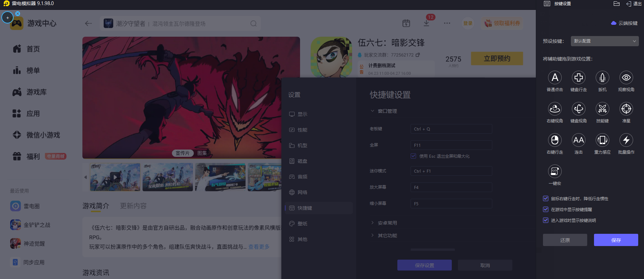
Task: Select the 重力感应 gravity sensor icon
Action: (x=602, y=140)
